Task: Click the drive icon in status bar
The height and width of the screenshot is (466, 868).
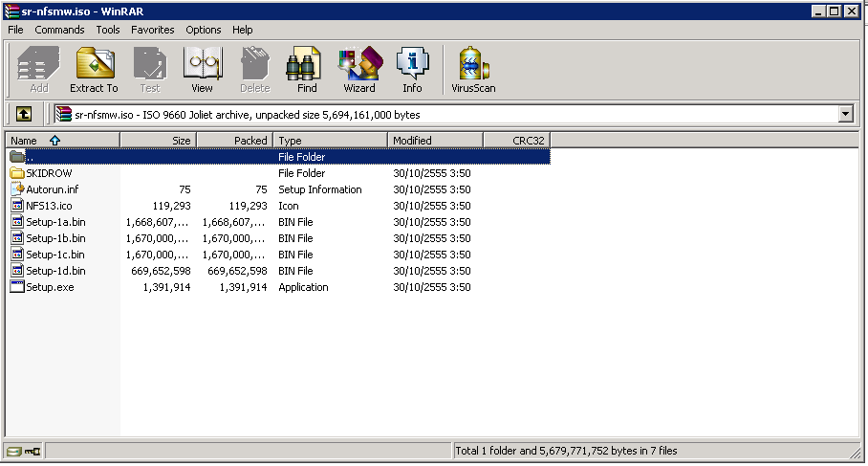Action: 13,451
